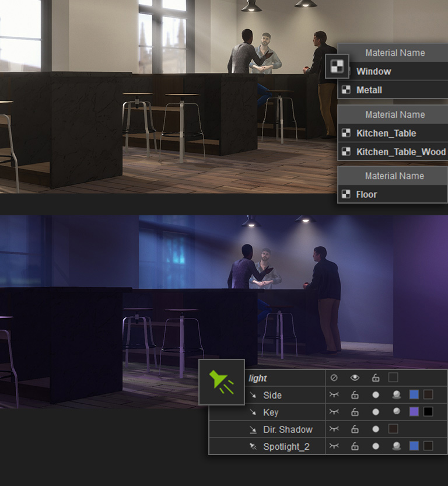Click the sphere icon on Spotlight_2 row

tap(395, 446)
